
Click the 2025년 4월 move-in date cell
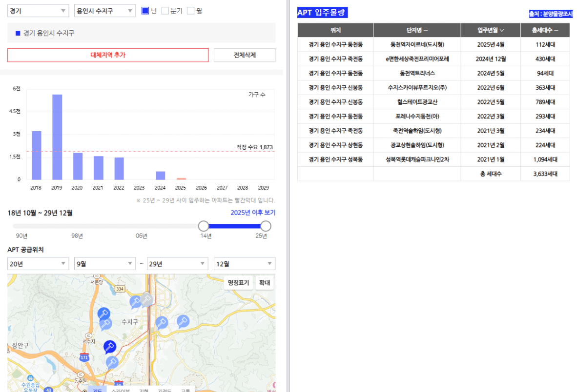tap(491, 44)
